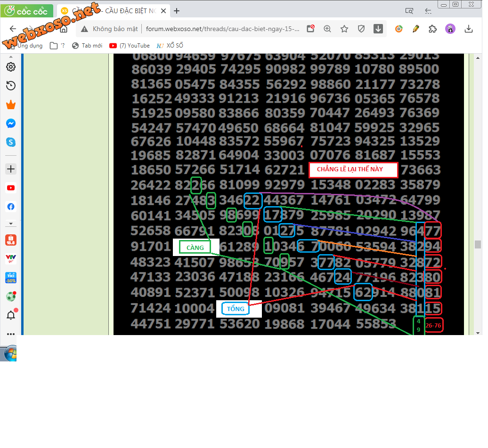Open Messenger from the sidebar
488x448 pixels.
tap(11, 123)
